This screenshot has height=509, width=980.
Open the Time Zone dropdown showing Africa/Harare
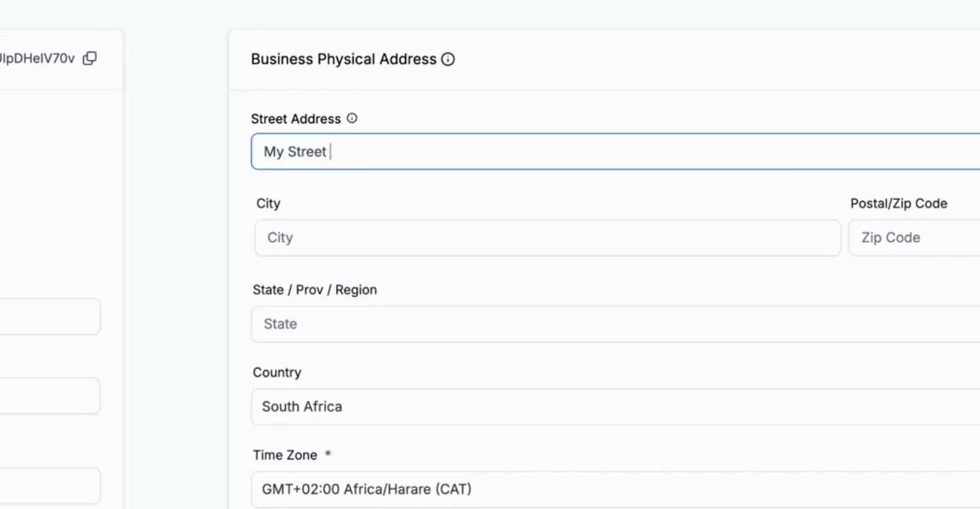[x=615, y=489]
